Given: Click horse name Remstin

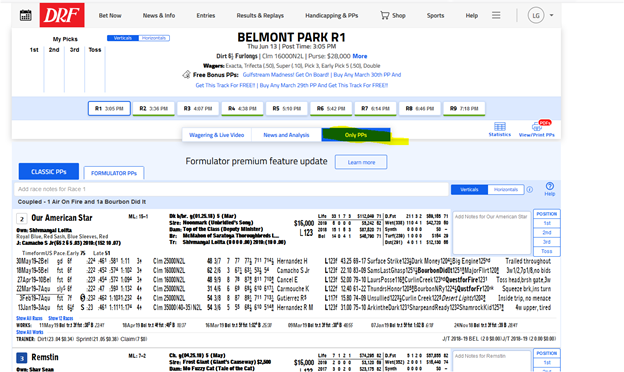Looking at the screenshot, I should pyautogui.click(x=45, y=357).
